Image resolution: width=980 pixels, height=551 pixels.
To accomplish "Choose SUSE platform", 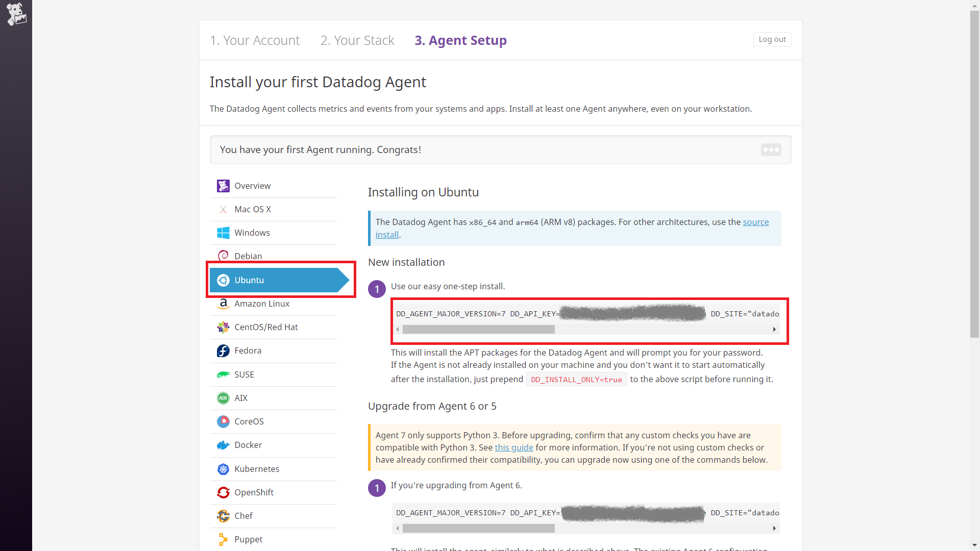I will click(274, 374).
